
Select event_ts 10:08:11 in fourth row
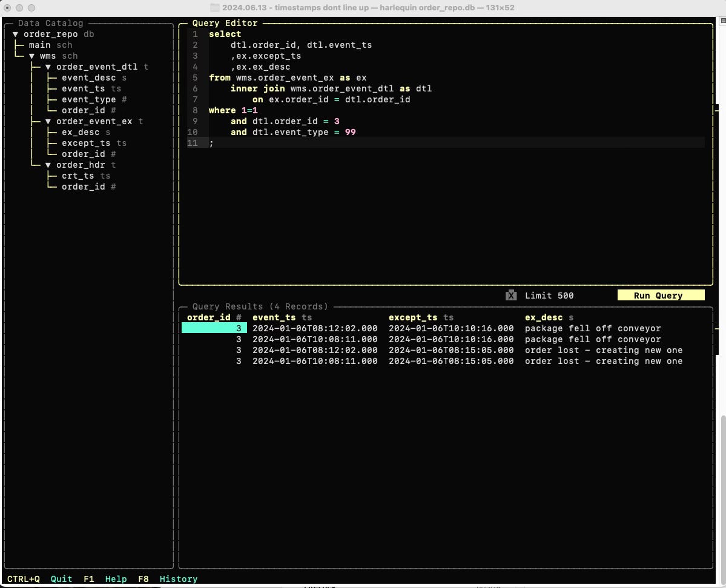point(315,361)
